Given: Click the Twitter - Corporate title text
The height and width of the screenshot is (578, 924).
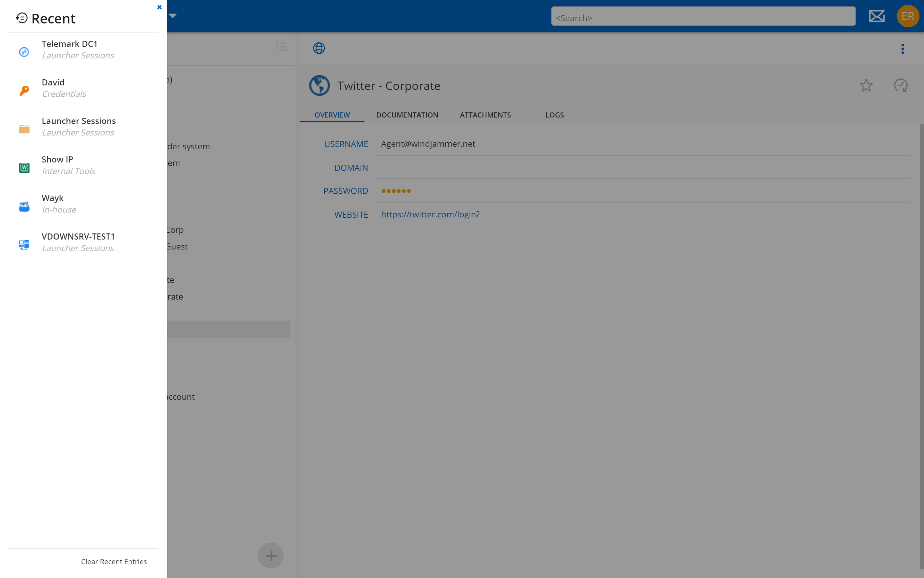Looking at the screenshot, I should (x=389, y=86).
